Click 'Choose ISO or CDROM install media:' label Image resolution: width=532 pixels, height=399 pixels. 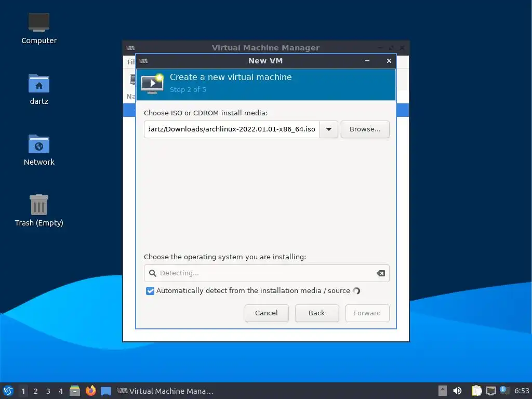pyautogui.click(x=206, y=113)
